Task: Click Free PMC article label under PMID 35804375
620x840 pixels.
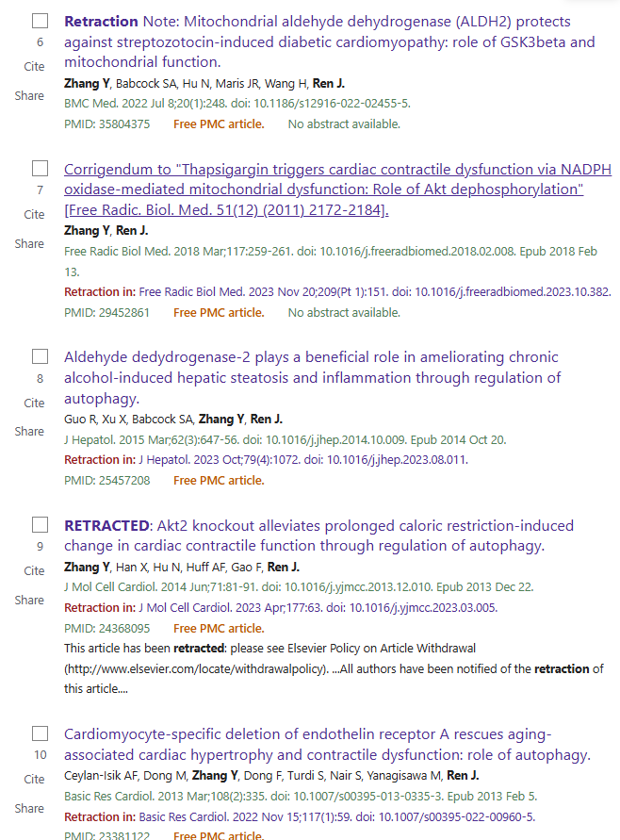Action: tap(219, 124)
